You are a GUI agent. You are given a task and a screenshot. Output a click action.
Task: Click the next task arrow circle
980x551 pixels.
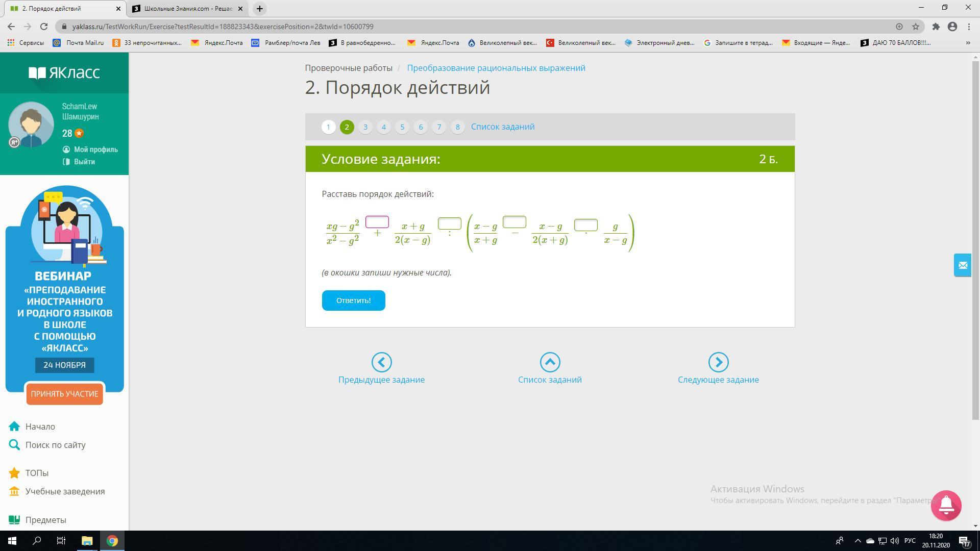tap(718, 362)
